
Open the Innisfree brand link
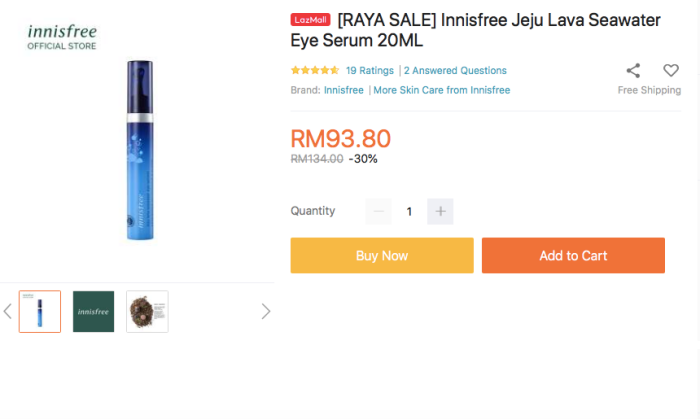[344, 90]
